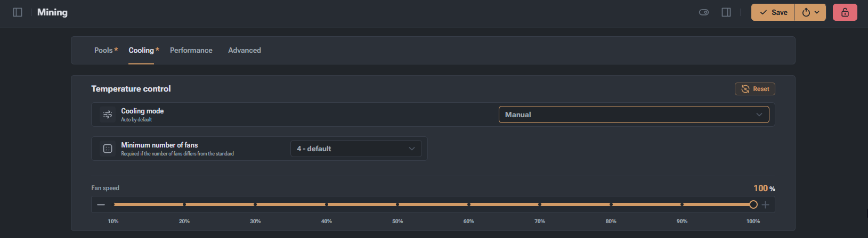868x238 pixels.
Task: Click the red unlock button
Action: pyautogui.click(x=845, y=12)
